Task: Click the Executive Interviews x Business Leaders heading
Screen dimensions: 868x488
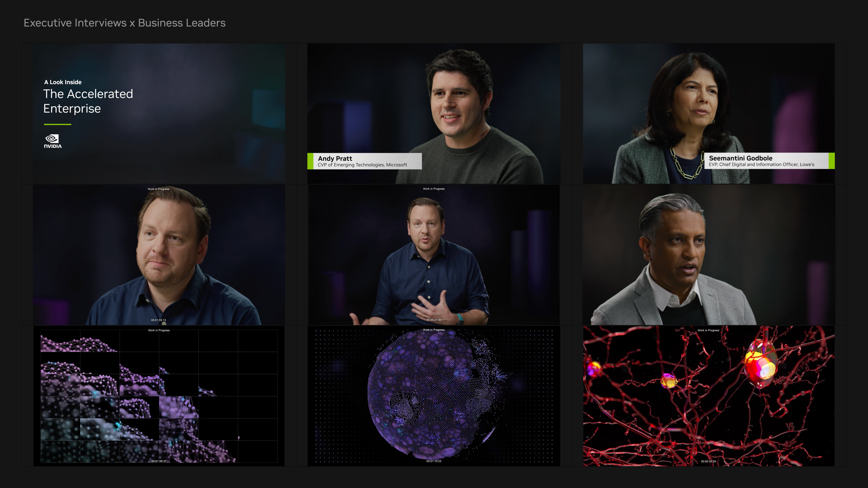Action: 125,23
